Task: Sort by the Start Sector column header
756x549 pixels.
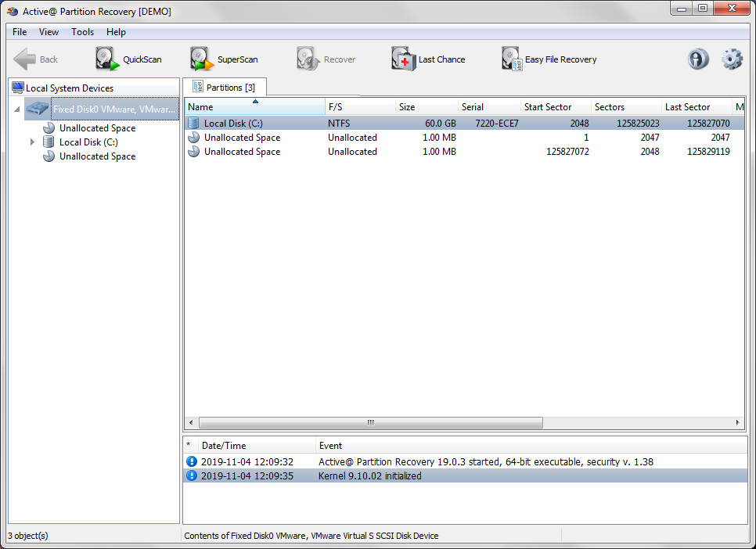Action: click(x=556, y=107)
